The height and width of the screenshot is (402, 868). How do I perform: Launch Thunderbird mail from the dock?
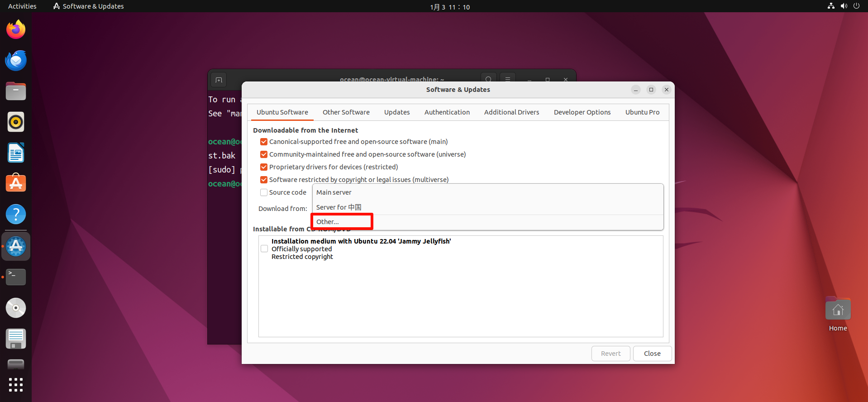[x=16, y=61]
